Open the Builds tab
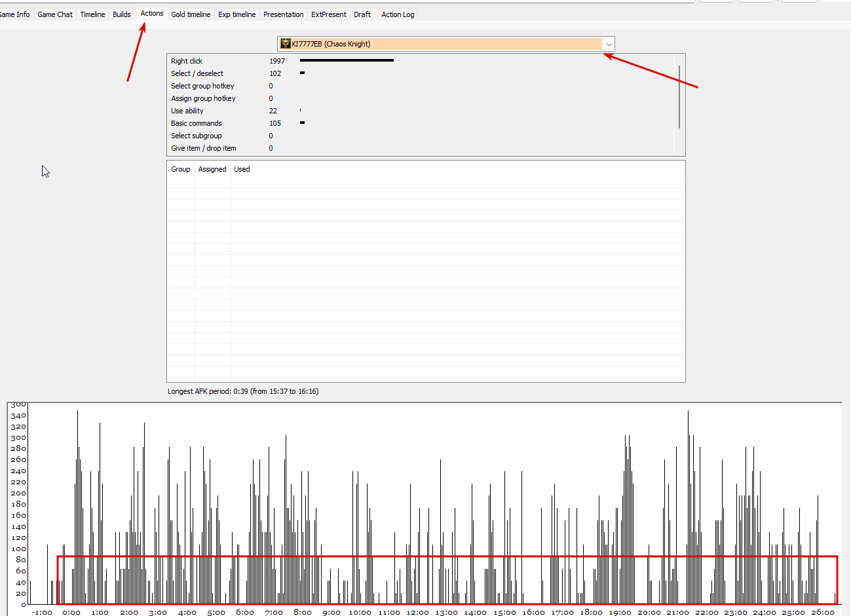The height and width of the screenshot is (616, 851). [122, 14]
